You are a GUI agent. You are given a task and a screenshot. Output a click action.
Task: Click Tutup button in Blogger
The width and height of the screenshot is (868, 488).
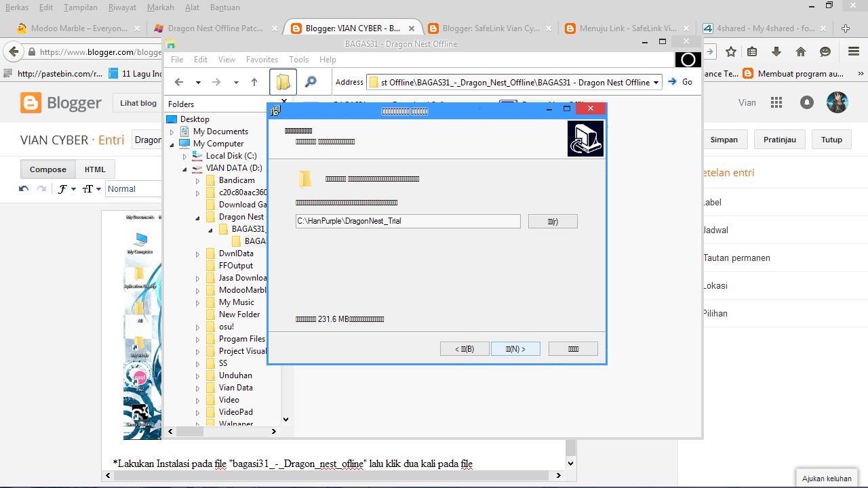[x=831, y=140]
